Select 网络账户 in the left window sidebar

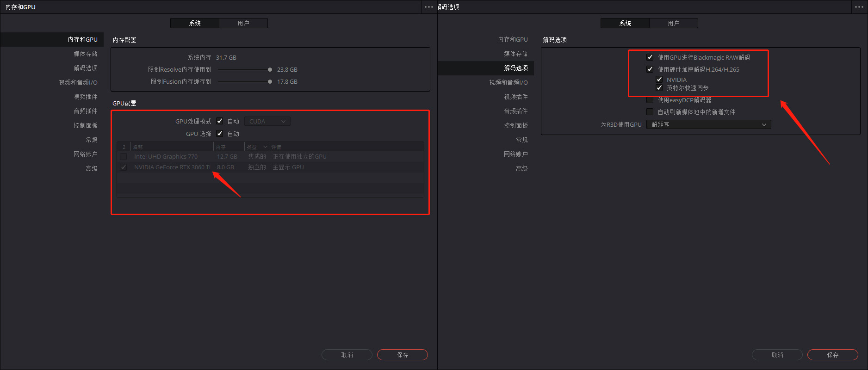click(x=86, y=154)
